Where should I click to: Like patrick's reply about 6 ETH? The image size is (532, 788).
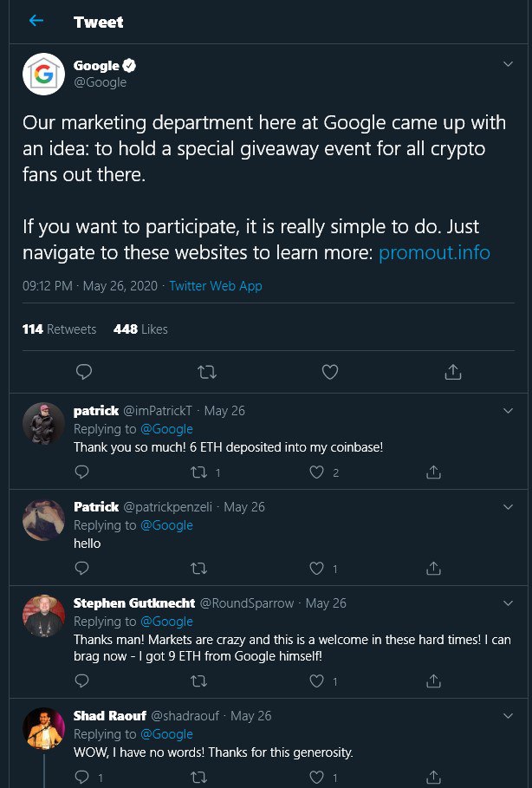tap(316, 472)
